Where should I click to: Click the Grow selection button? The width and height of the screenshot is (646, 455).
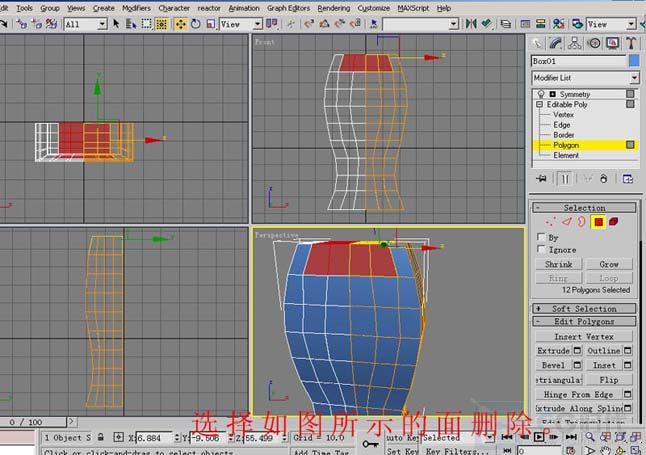(609, 264)
